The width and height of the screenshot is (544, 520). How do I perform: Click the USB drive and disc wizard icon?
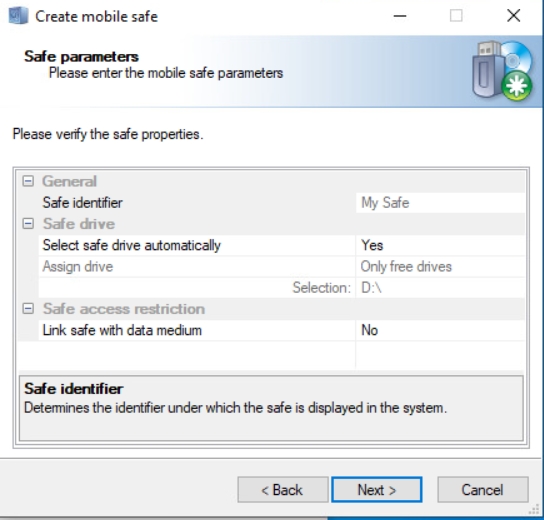(x=502, y=71)
